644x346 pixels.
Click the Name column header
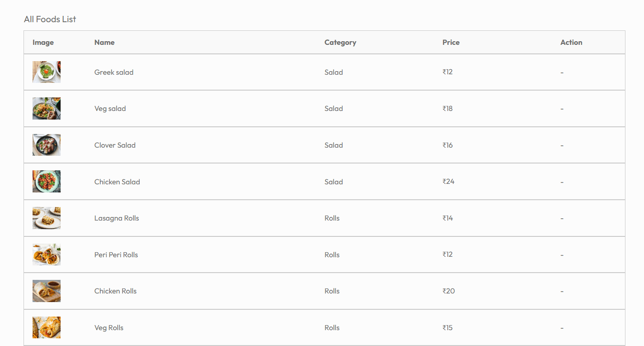pyautogui.click(x=104, y=43)
